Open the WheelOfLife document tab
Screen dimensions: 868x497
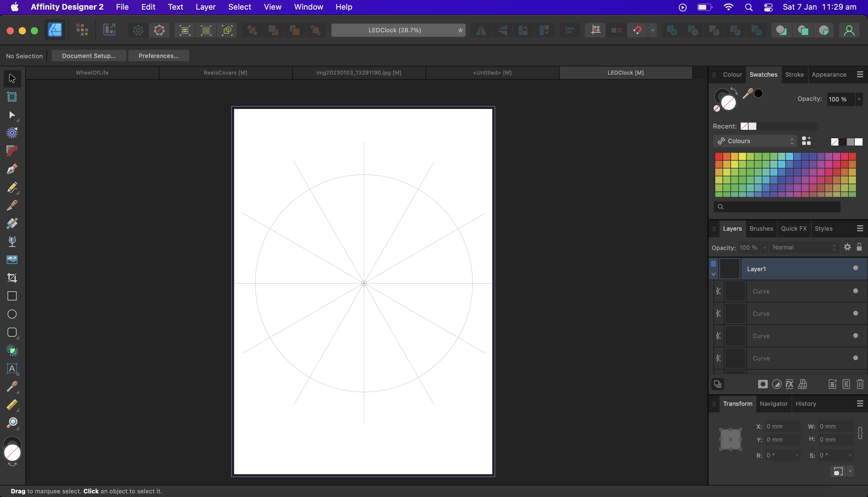[92, 72]
